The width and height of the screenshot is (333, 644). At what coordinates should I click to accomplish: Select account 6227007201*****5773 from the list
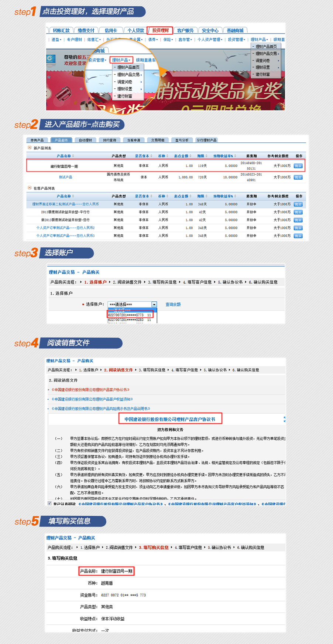coord(130,315)
